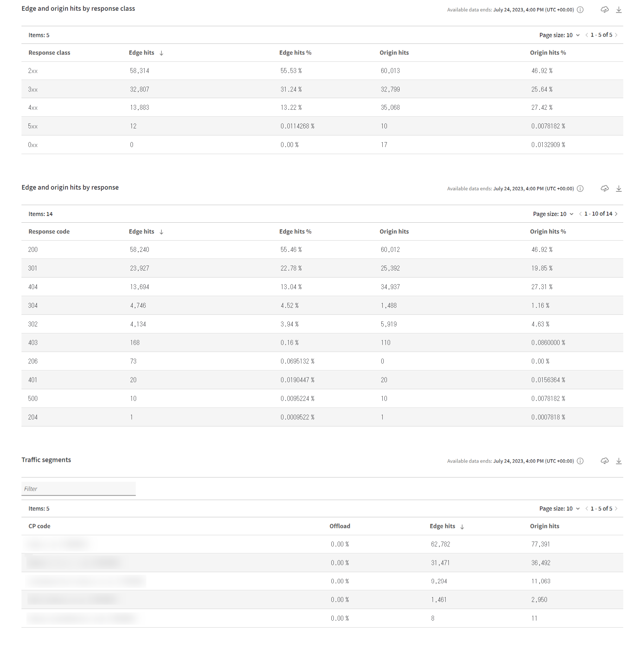
Task: Open Page size dropdown for response code table
Action: (x=553, y=214)
